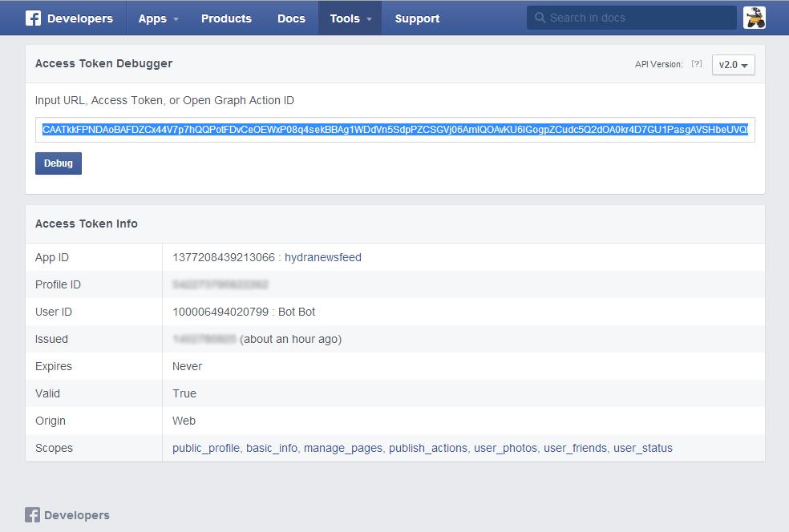
Task: Expand the Apps dropdown menu
Action: (159, 18)
